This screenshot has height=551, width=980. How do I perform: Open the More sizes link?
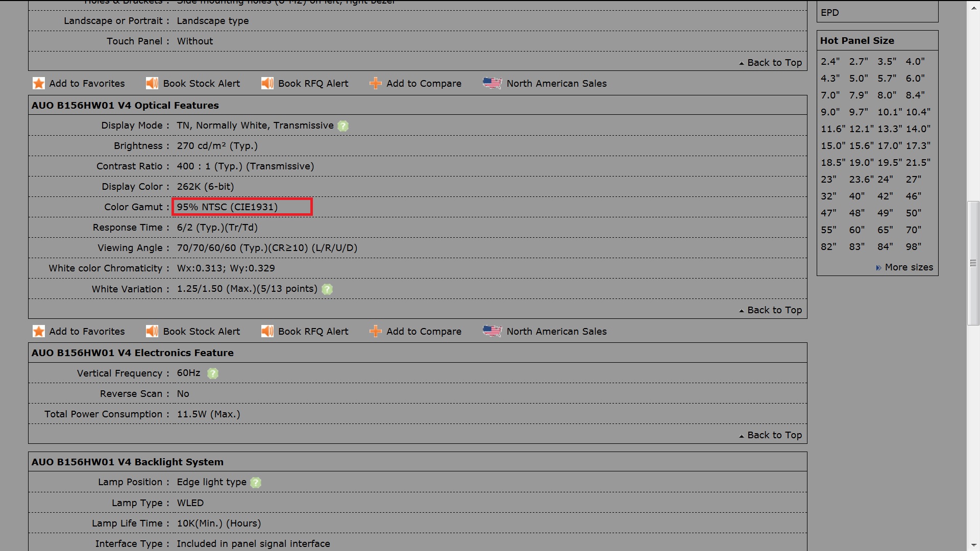pyautogui.click(x=909, y=267)
